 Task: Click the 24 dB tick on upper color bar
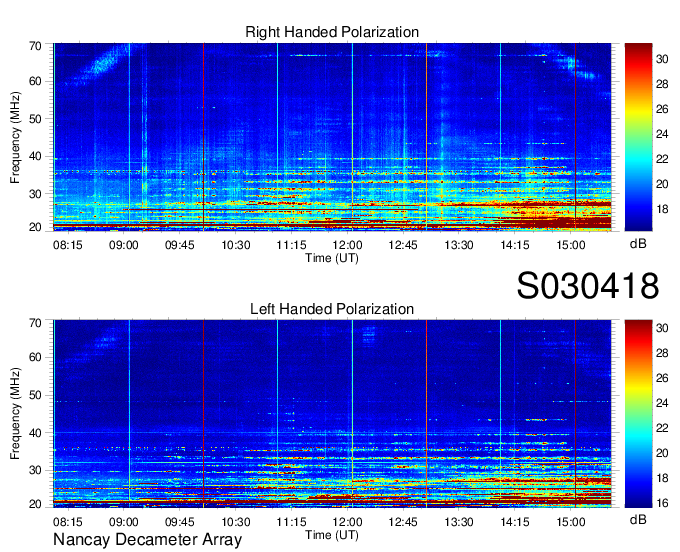point(662,134)
